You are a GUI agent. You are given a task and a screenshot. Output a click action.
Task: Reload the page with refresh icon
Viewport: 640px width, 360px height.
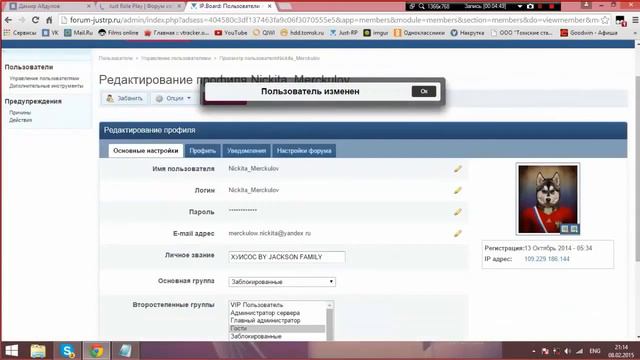click(x=36, y=20)
